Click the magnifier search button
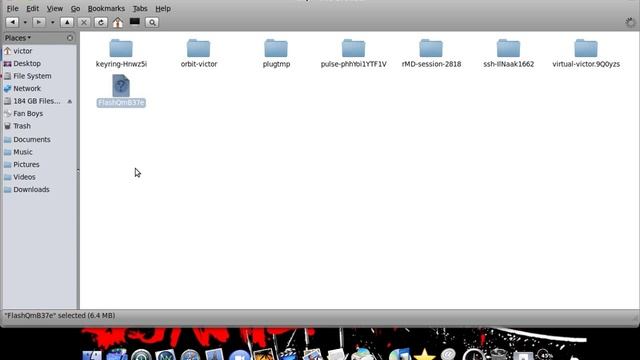 [152, 22]
